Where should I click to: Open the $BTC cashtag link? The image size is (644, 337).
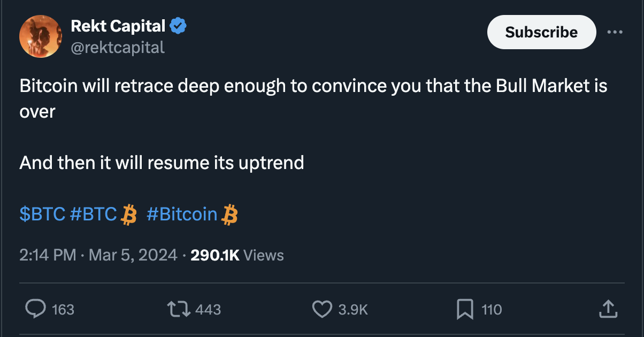[x=42, y=214]
